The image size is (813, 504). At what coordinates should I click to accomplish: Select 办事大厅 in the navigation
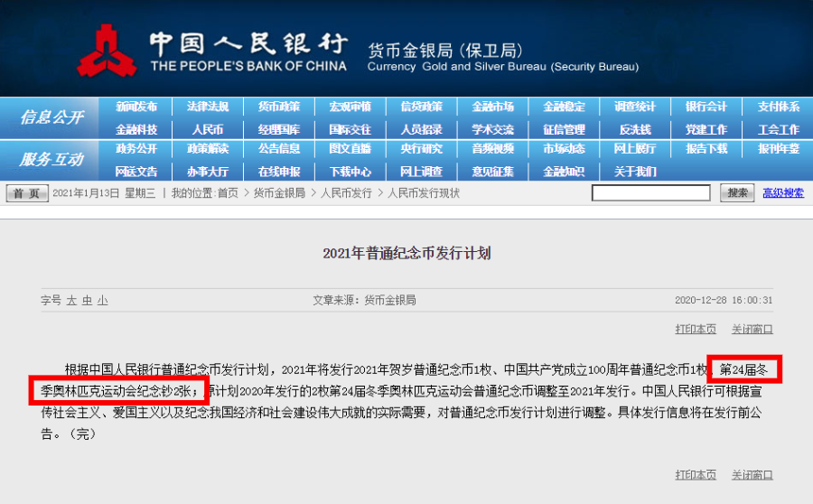[x=208, y=171]
